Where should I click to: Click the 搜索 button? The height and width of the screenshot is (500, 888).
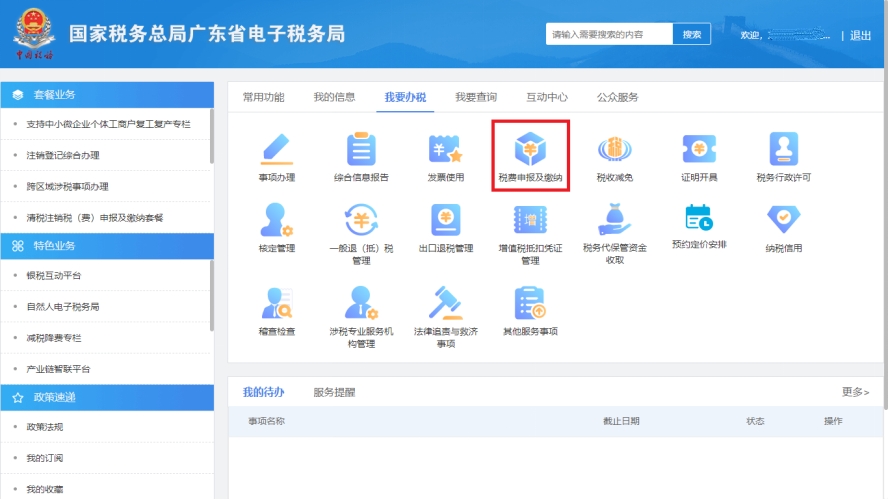click(x=691, y=34)
